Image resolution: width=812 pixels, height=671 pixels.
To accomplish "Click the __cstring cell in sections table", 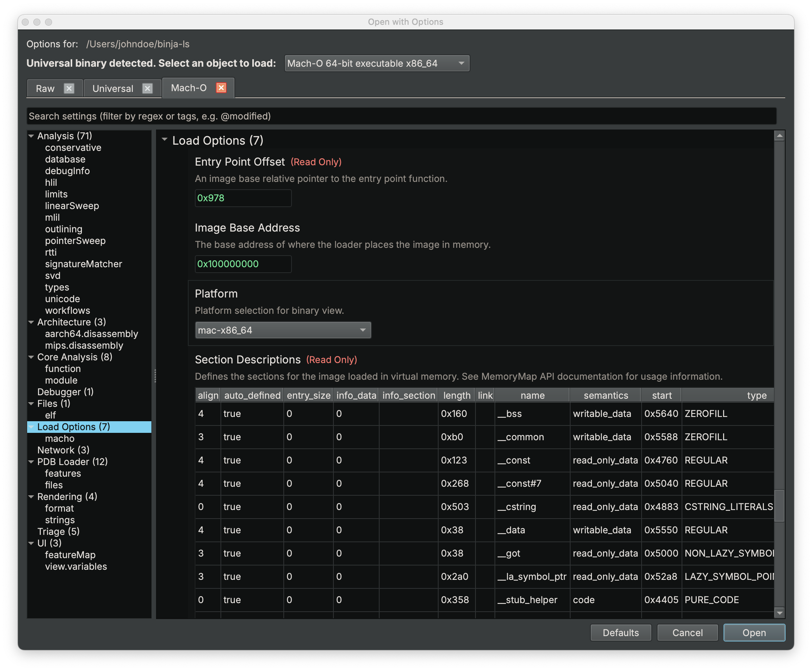I will tap(533, 507).
